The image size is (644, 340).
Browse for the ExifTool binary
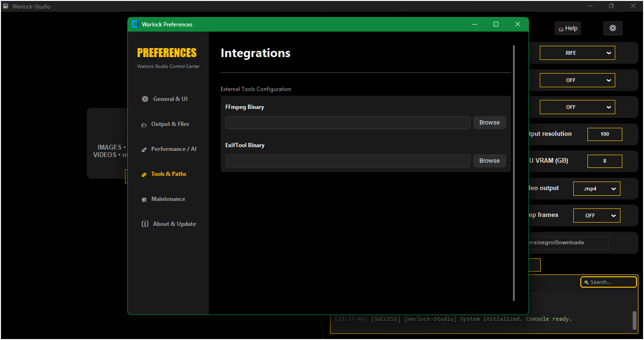489,161
